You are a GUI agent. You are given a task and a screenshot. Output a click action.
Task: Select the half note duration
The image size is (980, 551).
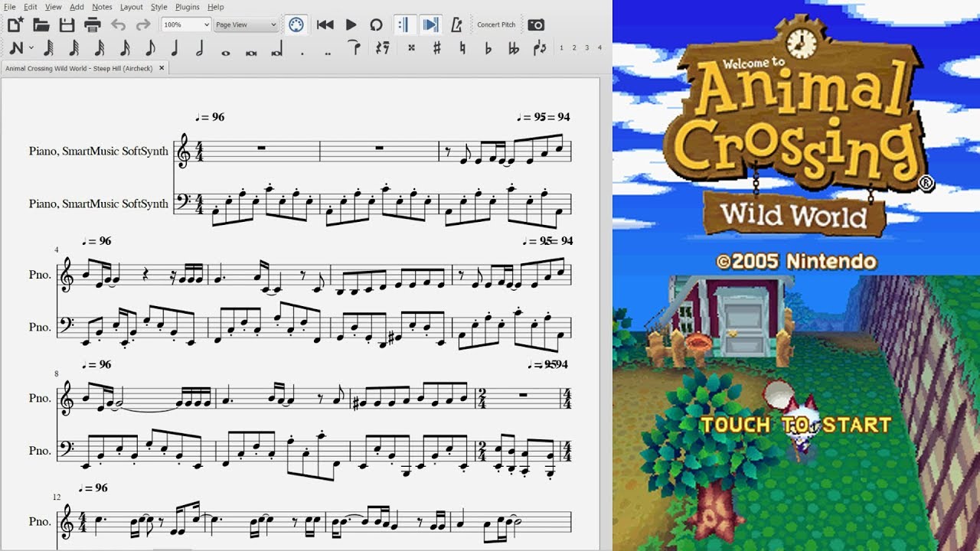tap(200, 48)
